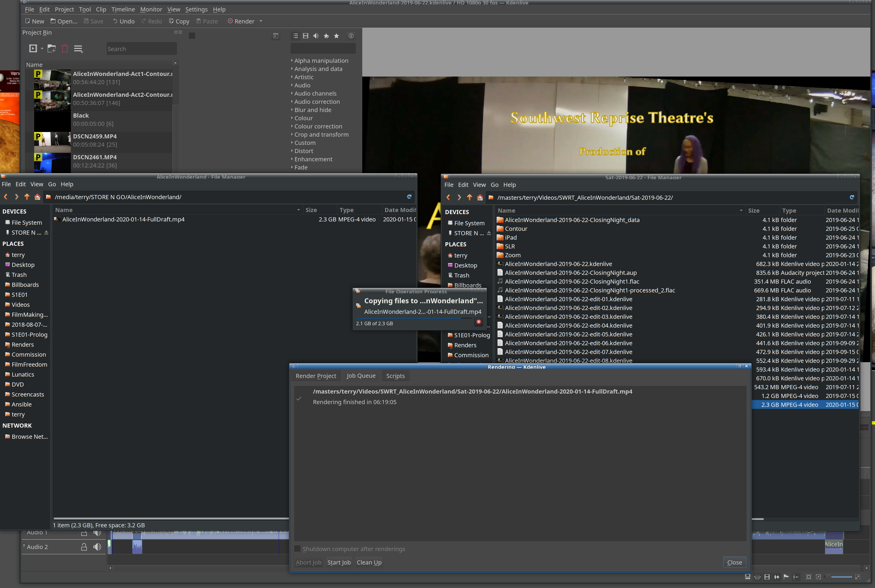Click the show markers flag icon in status bar
This screenshot has width=875, height=588.
[x=786, y=577]
